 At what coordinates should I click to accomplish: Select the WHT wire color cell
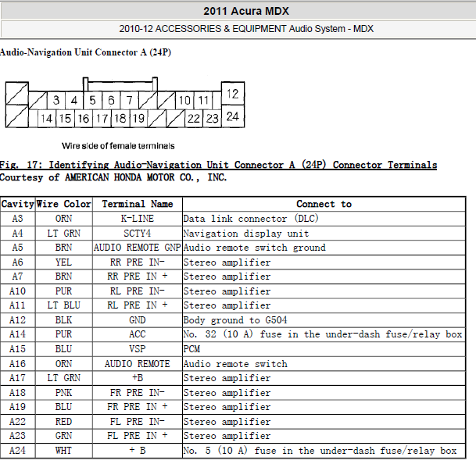point(64,451)
